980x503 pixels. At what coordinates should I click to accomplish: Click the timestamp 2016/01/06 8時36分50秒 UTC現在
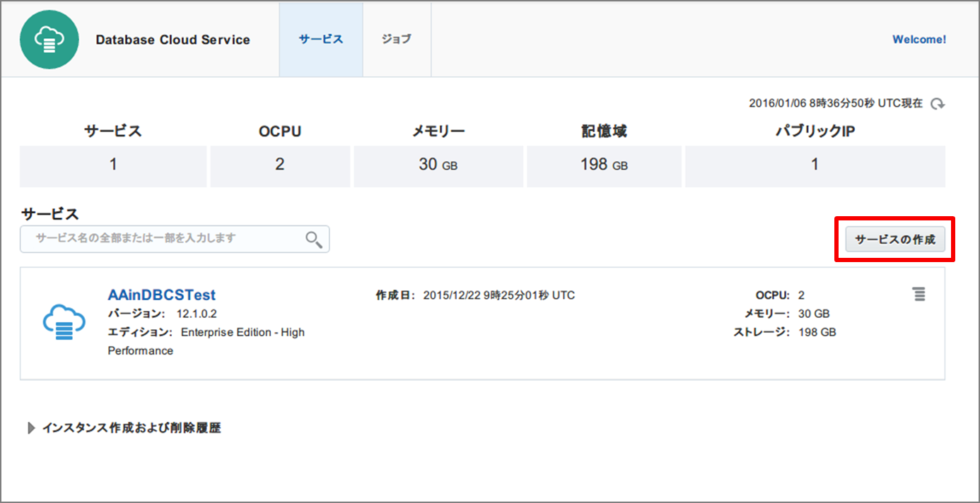836,104
